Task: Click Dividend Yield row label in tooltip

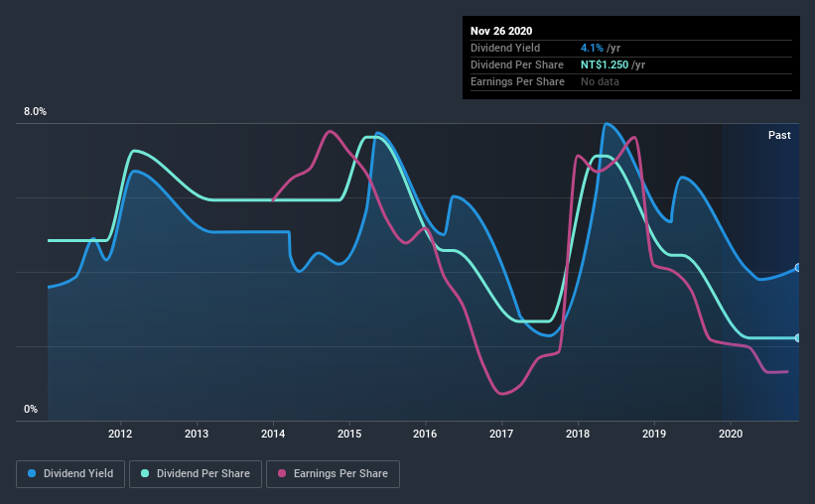Action: (505, 48)
